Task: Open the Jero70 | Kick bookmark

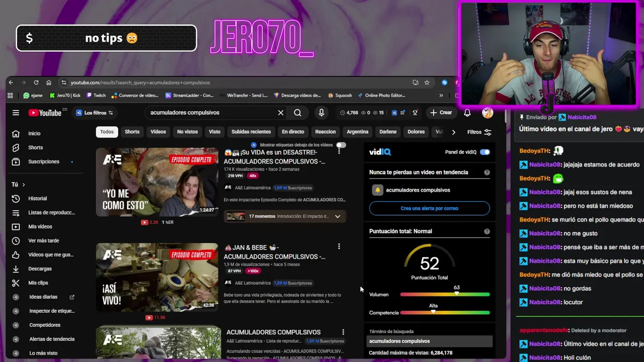Action: click(65, 95)
